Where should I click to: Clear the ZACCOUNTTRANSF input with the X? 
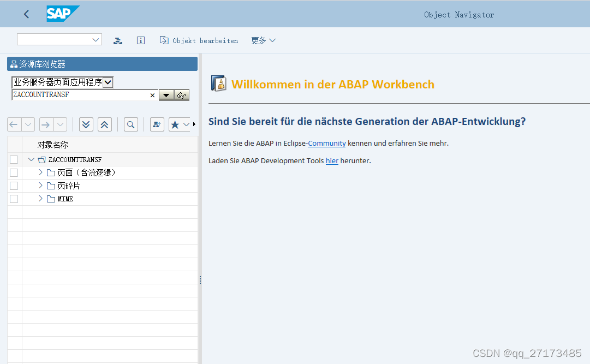coord(152,96)
